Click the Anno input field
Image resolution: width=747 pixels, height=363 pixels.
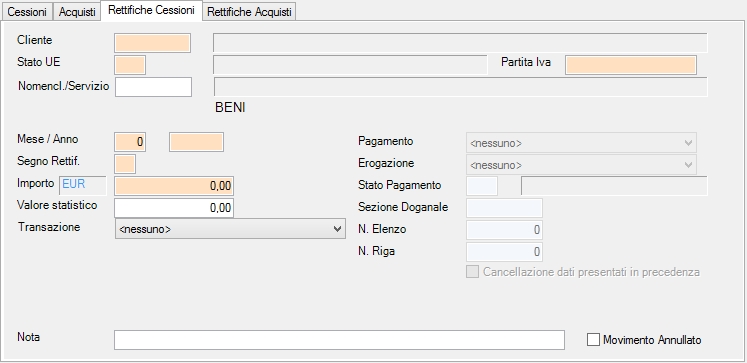pos(196,142)
